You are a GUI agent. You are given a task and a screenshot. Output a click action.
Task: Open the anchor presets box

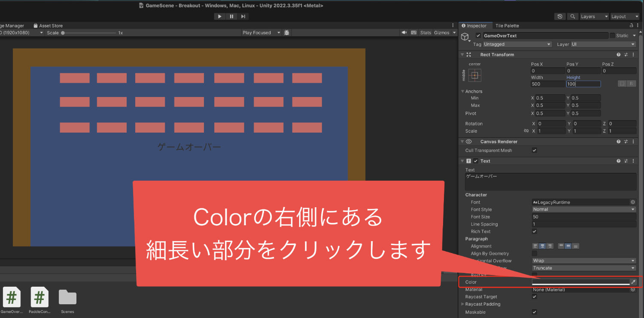474,75
